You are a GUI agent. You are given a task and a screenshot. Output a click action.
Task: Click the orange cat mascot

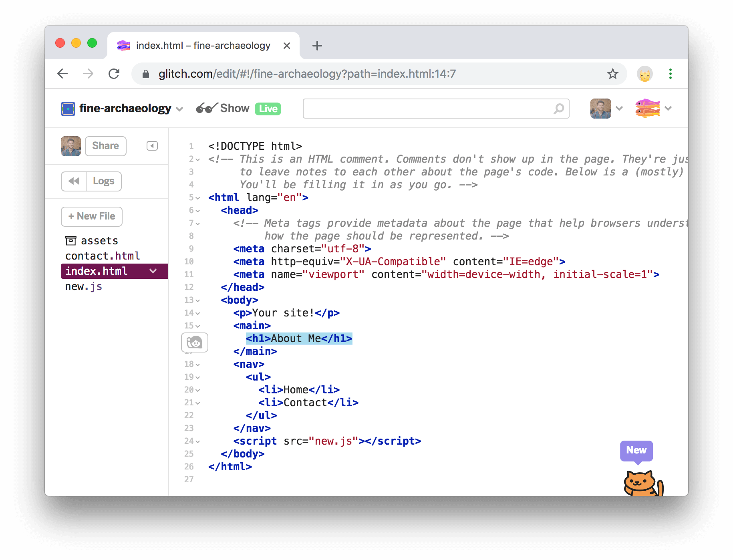pyautogui.click(x=643, y=483)
